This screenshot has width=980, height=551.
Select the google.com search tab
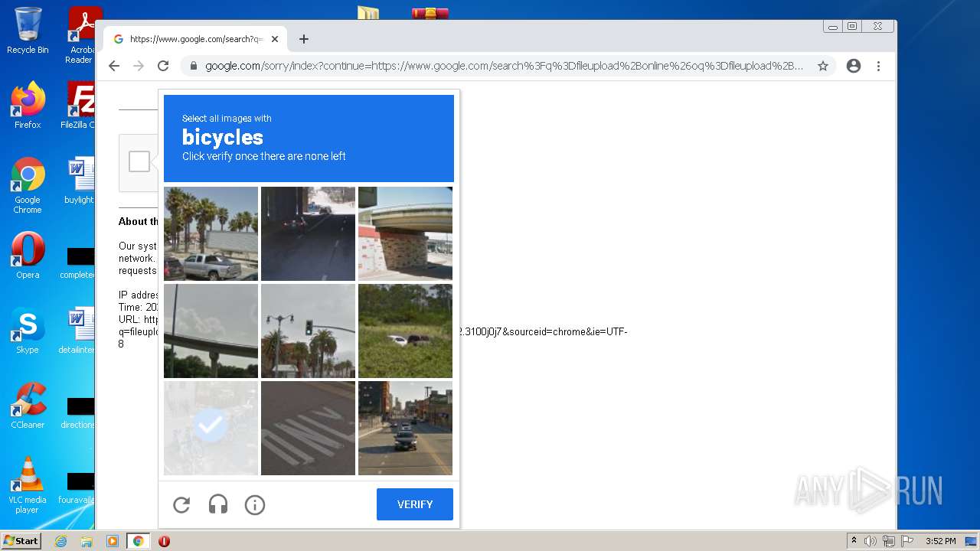pyautogui.click(x=195, y=39)
